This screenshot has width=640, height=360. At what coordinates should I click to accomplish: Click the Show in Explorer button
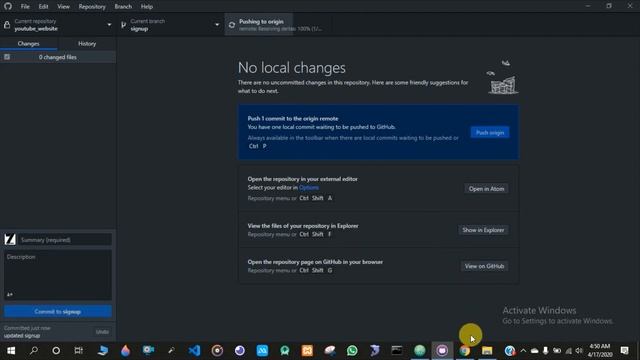point(483,230)
